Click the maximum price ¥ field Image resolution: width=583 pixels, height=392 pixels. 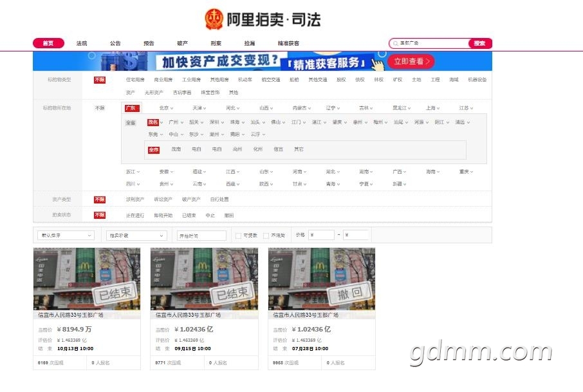tap(356, 235)
